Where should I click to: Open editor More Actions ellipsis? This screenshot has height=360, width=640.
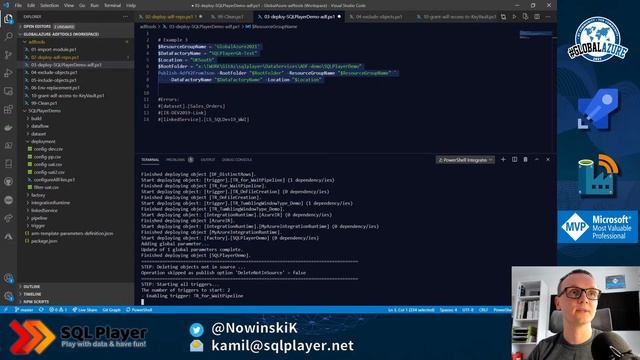(548, 17)
